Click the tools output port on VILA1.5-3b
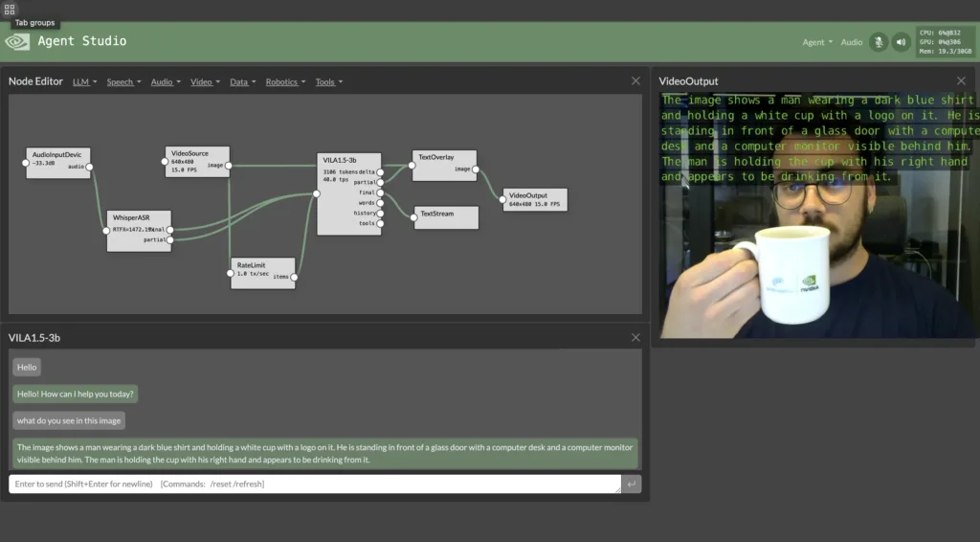Image resolution: width=980 pixels, height=542 pixels. tap(380, 223)
